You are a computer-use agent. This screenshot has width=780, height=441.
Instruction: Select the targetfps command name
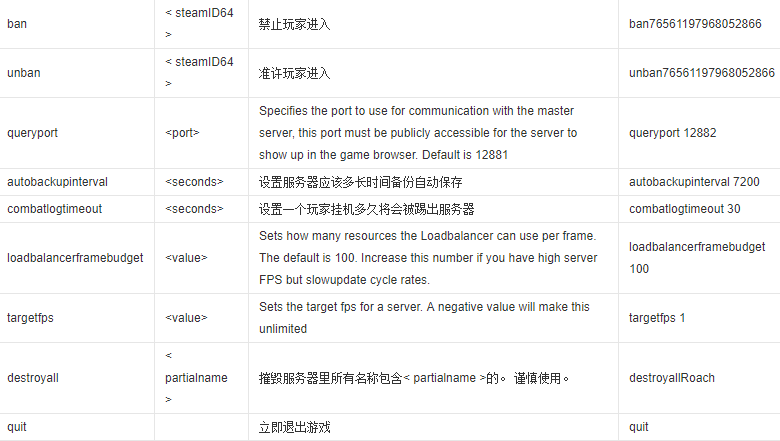(30, 318)
